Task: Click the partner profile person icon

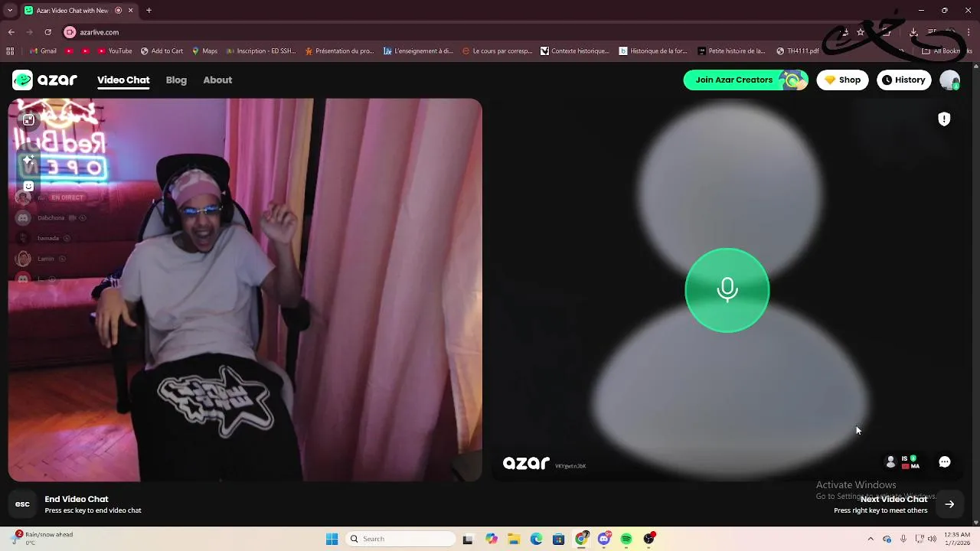Action: (x=890, y=461)
